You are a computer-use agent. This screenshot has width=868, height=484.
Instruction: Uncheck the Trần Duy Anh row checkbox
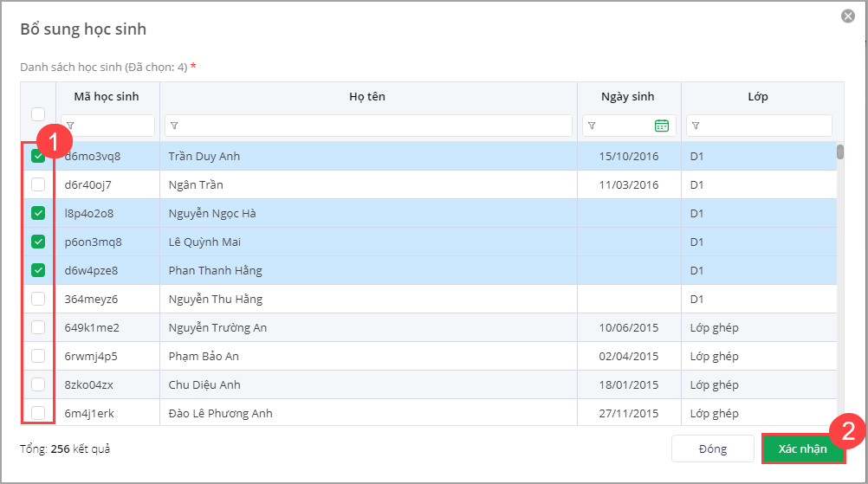tap(38, 157)
